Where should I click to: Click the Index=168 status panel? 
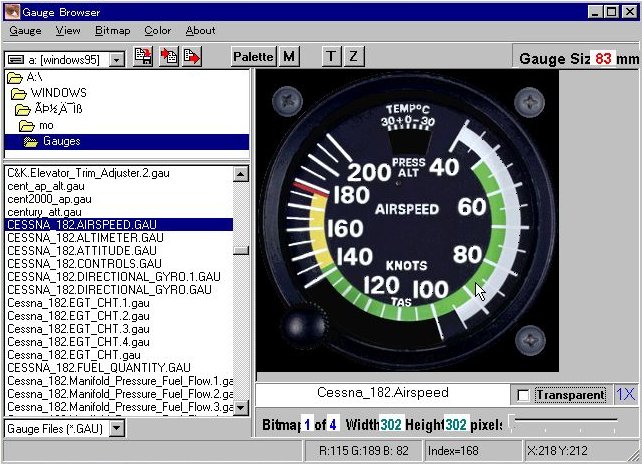click(473, 451)
